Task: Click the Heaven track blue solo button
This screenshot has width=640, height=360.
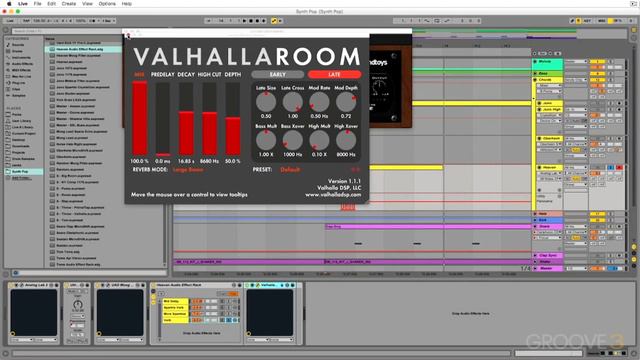Action: 610,167
